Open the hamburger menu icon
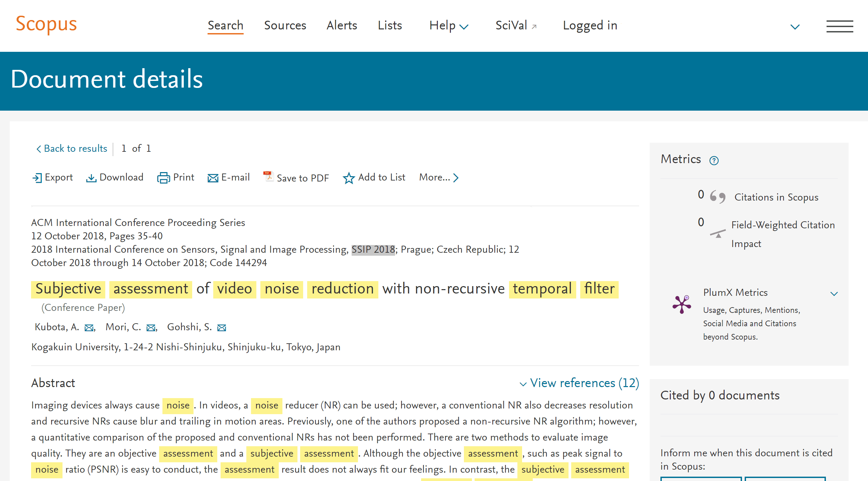 (839, 26)
